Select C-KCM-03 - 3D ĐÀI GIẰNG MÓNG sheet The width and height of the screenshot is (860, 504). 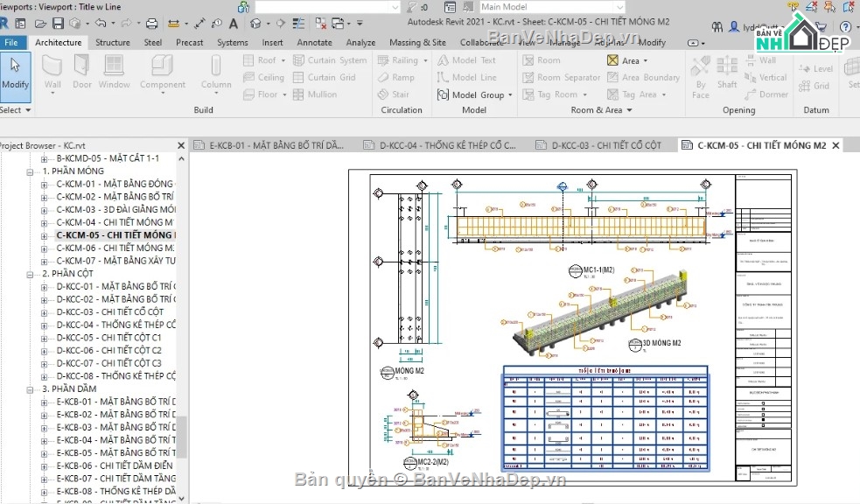(115, 209)
